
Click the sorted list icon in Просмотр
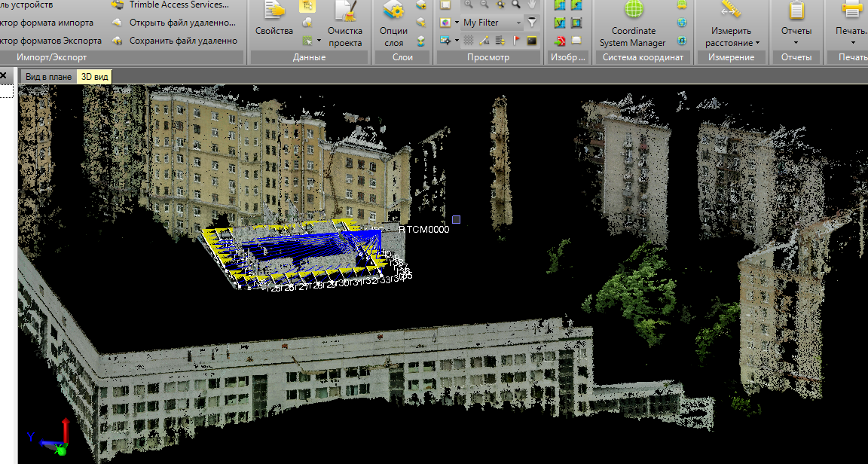click(x=500, y=41)
